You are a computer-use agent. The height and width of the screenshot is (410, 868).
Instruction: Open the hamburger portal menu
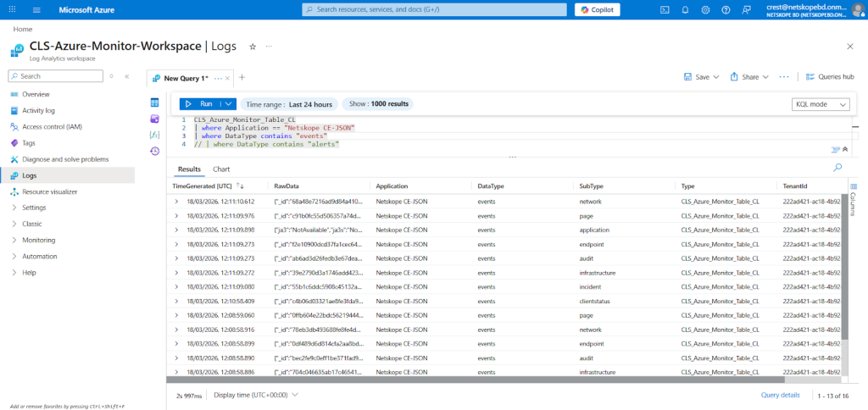[x=36, y=10]
